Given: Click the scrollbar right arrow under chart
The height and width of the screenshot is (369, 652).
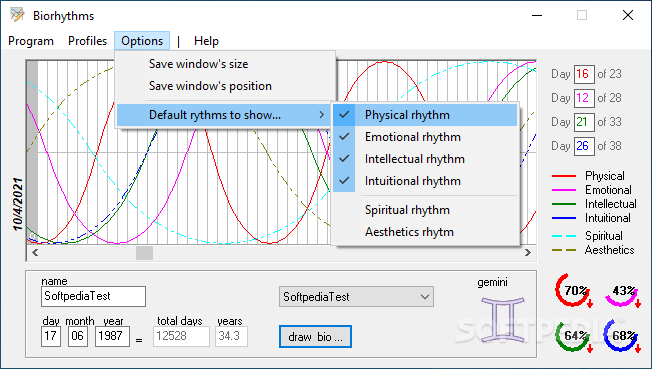Looking at the screenshot, I should tap(528, 253).
